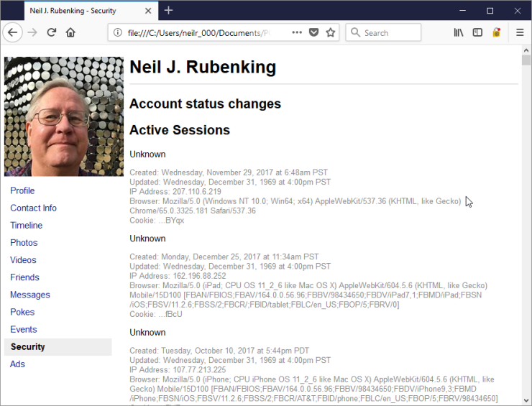The image size is (532, 406).
Task: Show site information icon in address bar
Action: point(117,32)
